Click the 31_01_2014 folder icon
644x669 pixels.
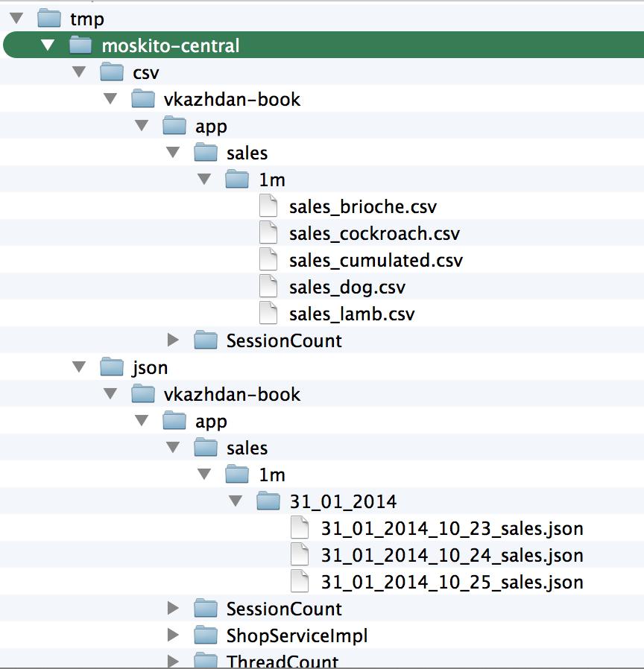pyautogui.click(x=268, y=501)
